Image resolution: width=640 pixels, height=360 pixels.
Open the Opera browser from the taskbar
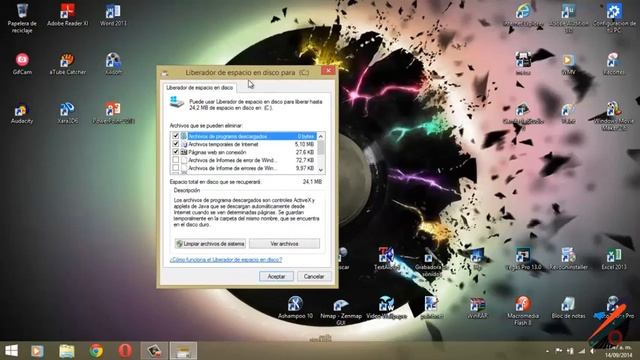click(x=125, y=351)
